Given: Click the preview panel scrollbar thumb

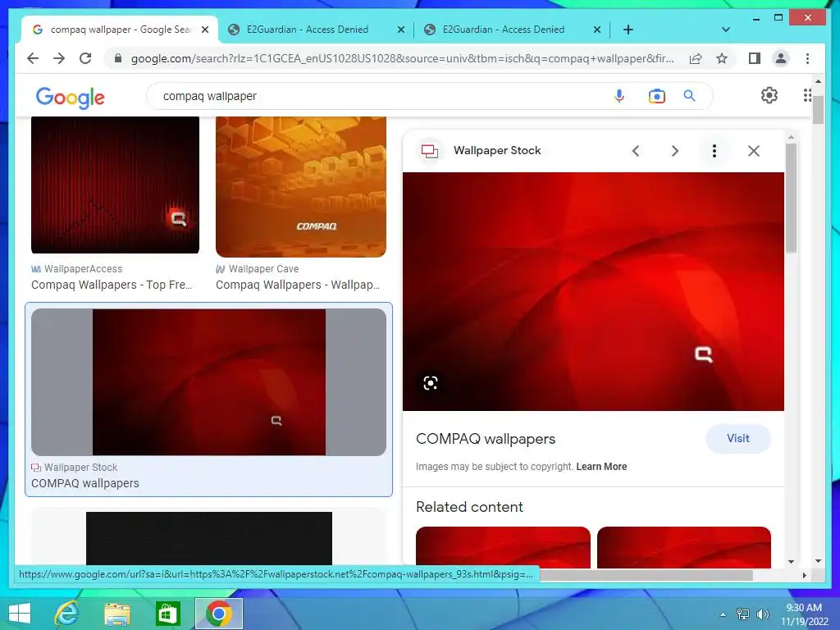Looking at the screenshot, I should pyautogui.click(x=792, y=197).
